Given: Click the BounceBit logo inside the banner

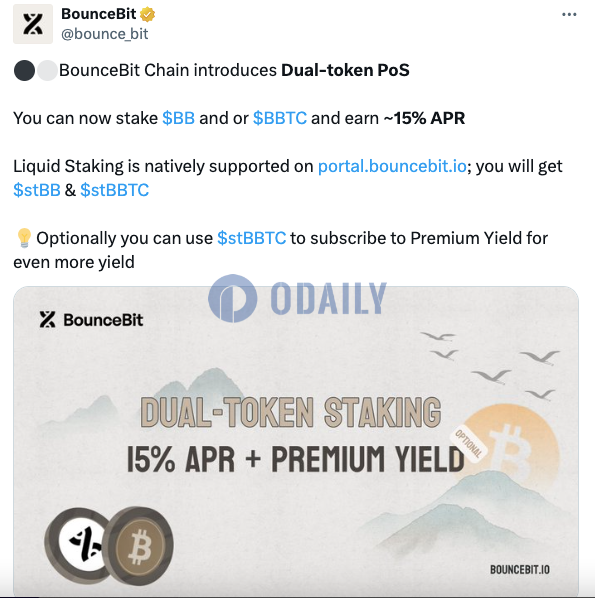Looking at the screenshot, I should pos(91,320).
